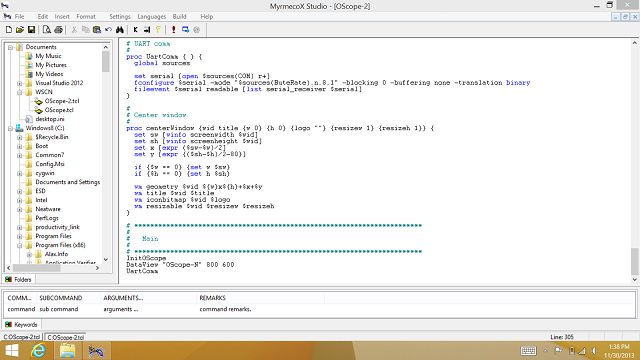Viewport: 640px width, 360px height.
Task: Click the volume speaker tray icon
Action: click(594, 351)
